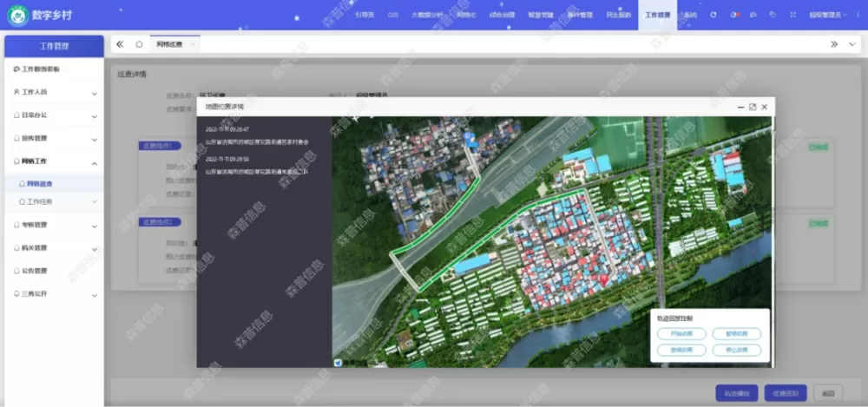Image resolution: width=868 pixels, height=407 pixels.
Task: Click the 数字乡村 logo icon
Action: click(x=16, y=15)
